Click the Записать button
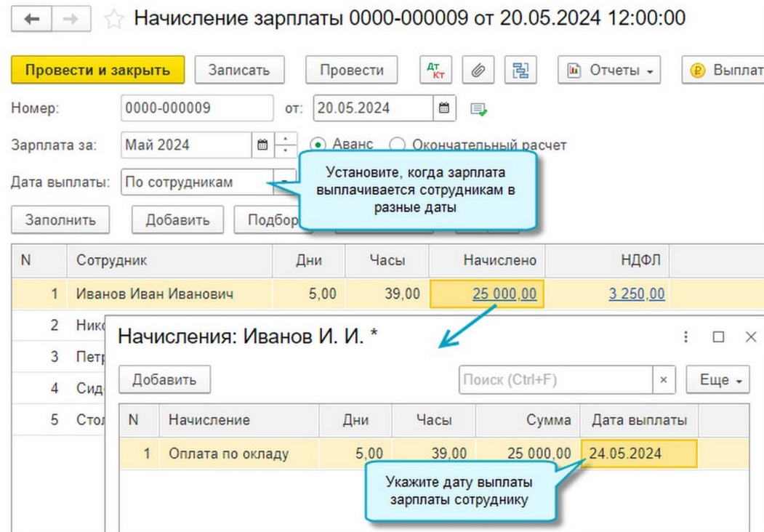Viewport: 764px width, 532px height. (239, 70)
